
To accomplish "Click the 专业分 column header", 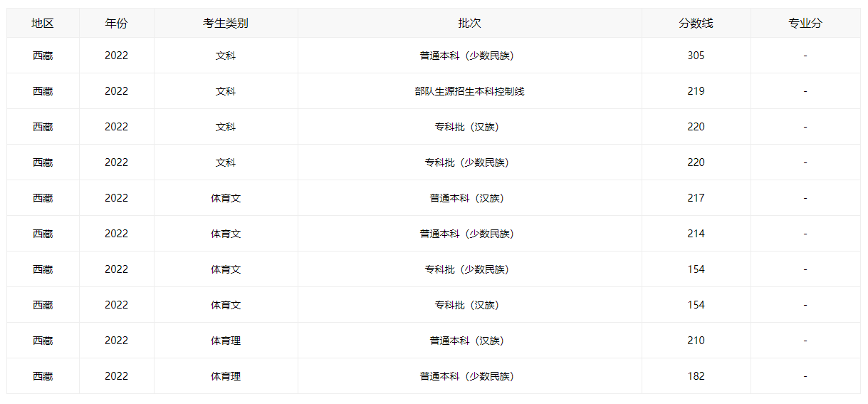I will (805, 23).
